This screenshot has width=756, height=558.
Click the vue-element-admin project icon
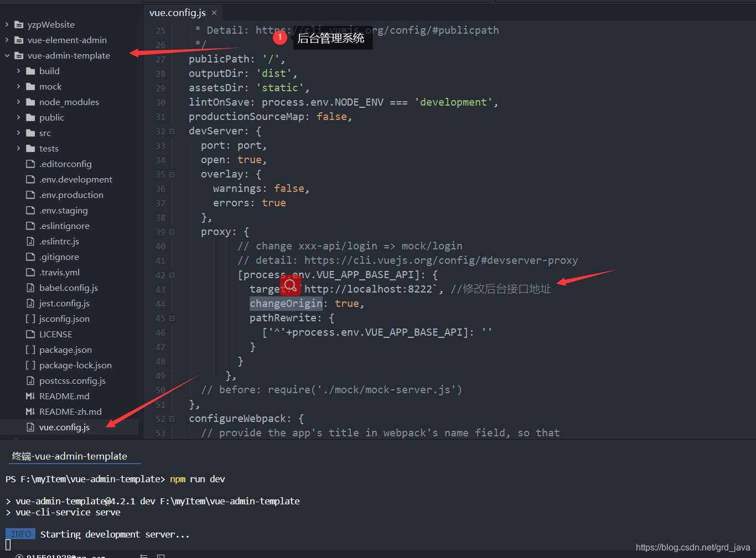click(19, 40)
